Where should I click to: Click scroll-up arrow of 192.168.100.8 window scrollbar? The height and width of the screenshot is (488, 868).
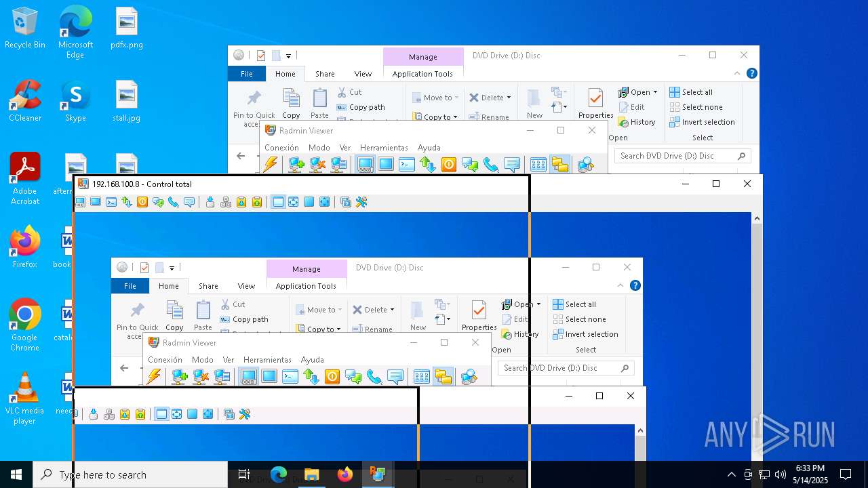pyautogui.click(x=757, y=218)
